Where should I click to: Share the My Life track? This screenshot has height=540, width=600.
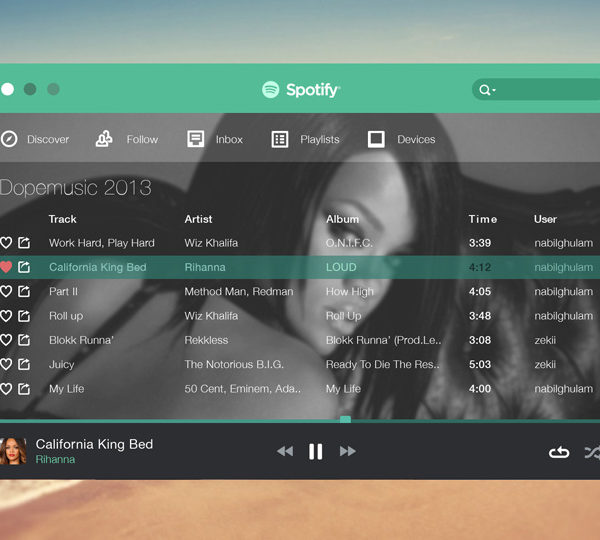24,389
